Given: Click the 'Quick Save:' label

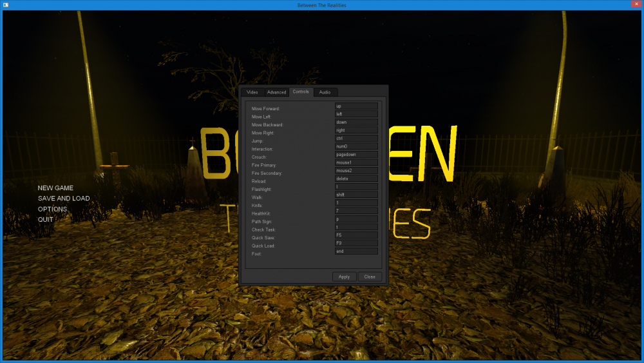Looking at the screenshot, I should click(263, 238).
